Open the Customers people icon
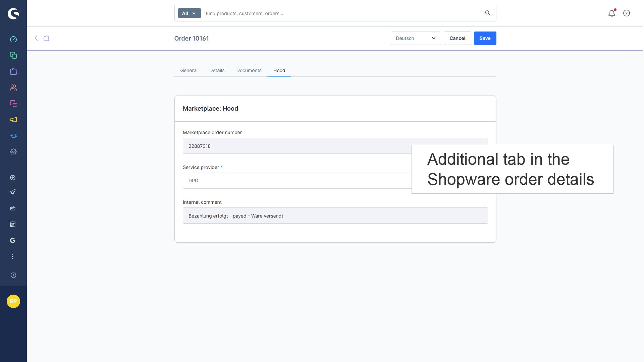 pos(13,87)
